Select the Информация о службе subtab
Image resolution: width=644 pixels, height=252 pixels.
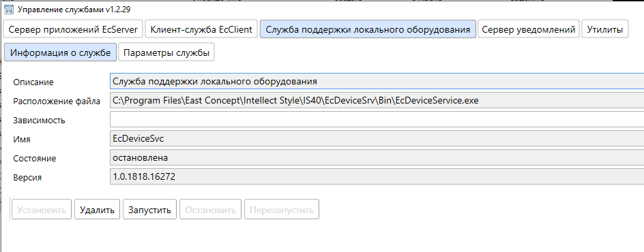(60, 53)
